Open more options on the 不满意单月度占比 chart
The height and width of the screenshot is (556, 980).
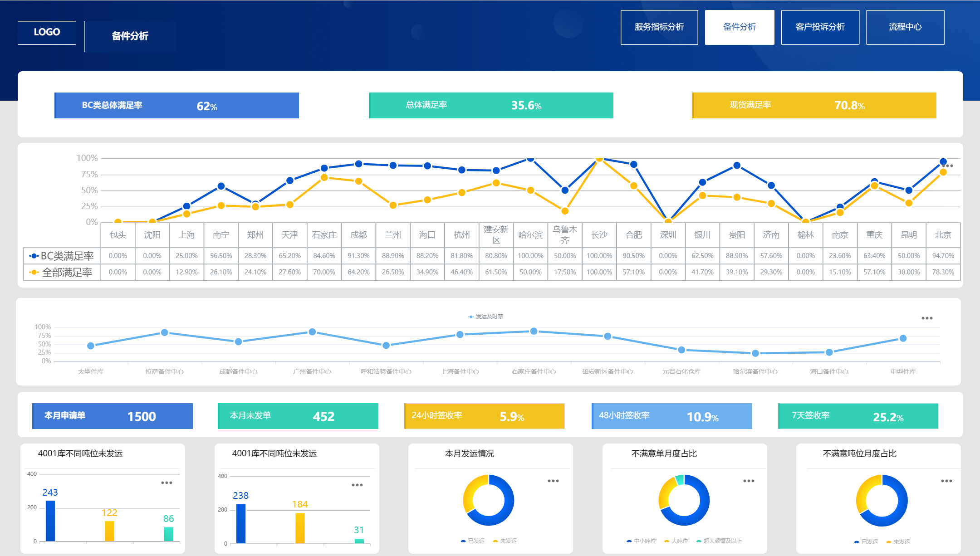tap(749, 481)
